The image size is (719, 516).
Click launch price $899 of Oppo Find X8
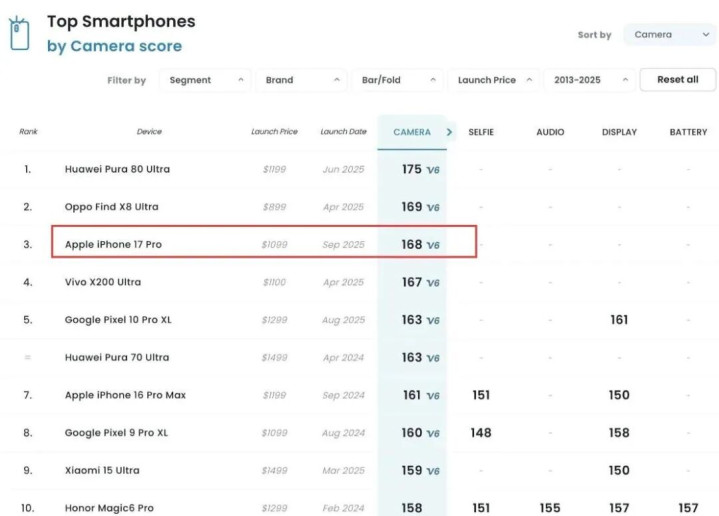tap(274, 207)
